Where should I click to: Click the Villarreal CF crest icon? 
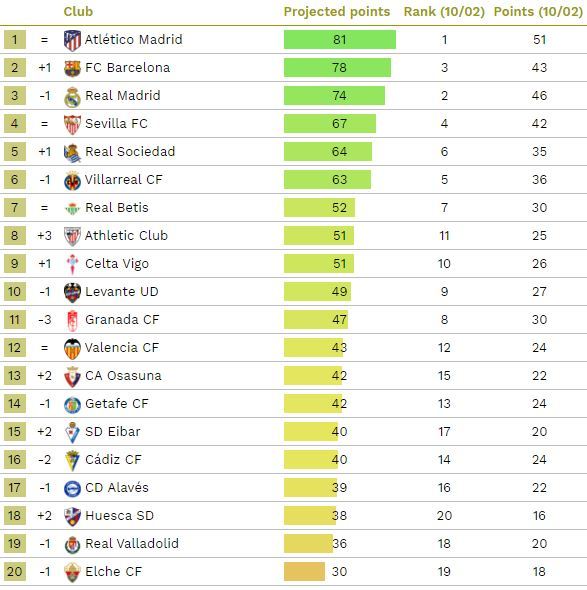pyautogui.click(x=72, y=181)
